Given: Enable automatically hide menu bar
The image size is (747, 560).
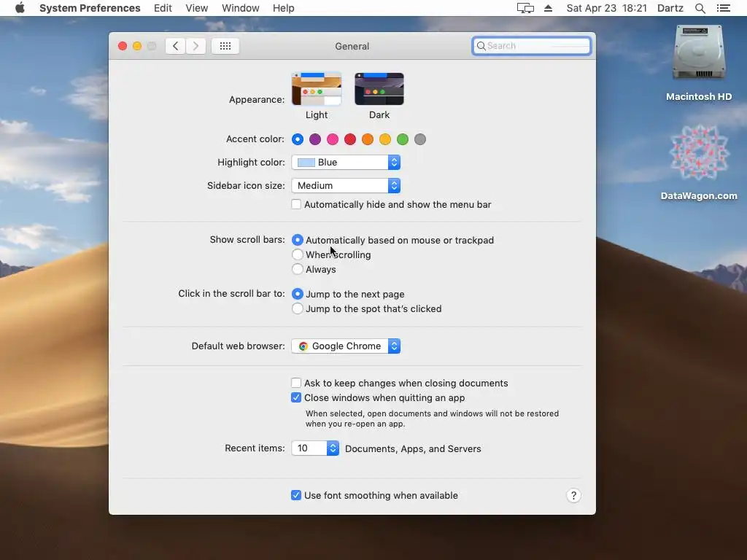Looking at the screenshot, I should [x=296, y=204].
